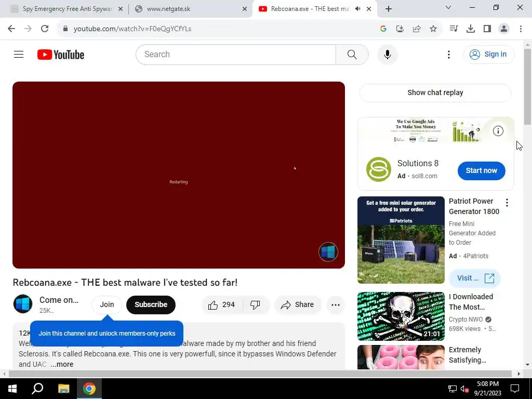This screenshot has width=532, height=399.
Task: Join the channel membership
Action: point(107,304)
